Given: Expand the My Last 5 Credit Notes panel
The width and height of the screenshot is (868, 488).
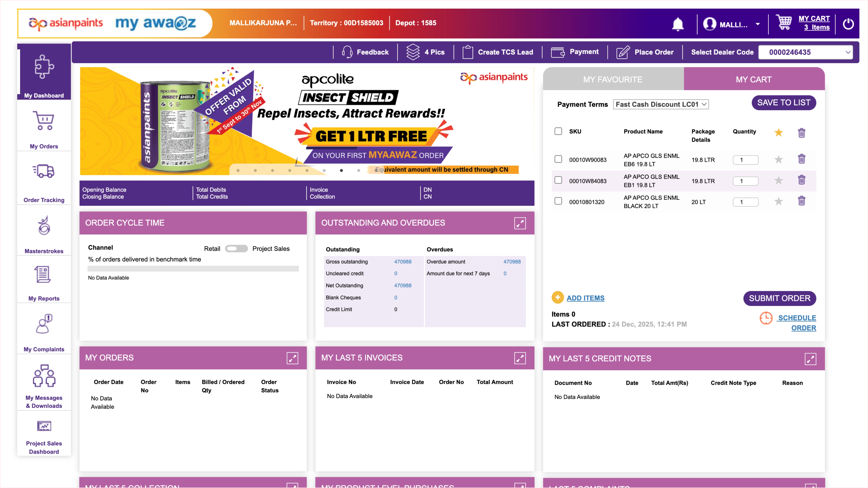Looking at the screenshot, I should pos(810,359).
